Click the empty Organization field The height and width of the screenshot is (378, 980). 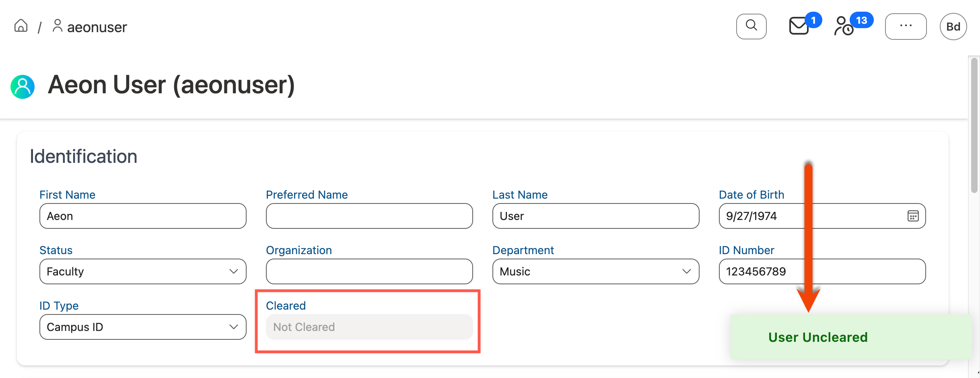pos(369,271)
